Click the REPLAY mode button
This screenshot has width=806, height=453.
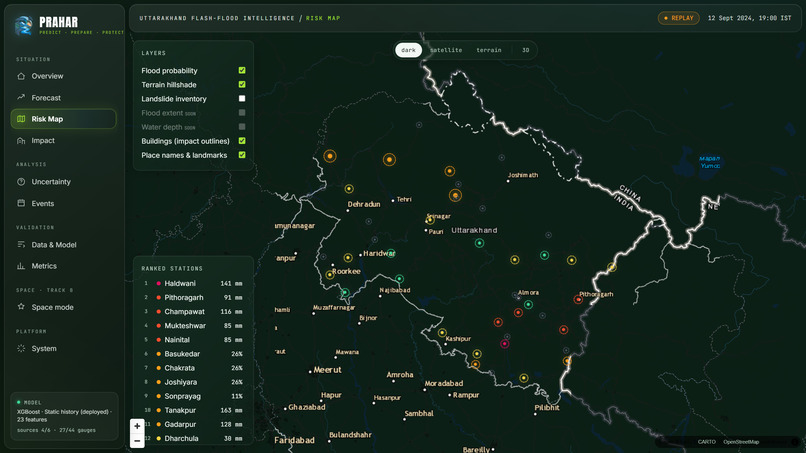tap(679, 18)
